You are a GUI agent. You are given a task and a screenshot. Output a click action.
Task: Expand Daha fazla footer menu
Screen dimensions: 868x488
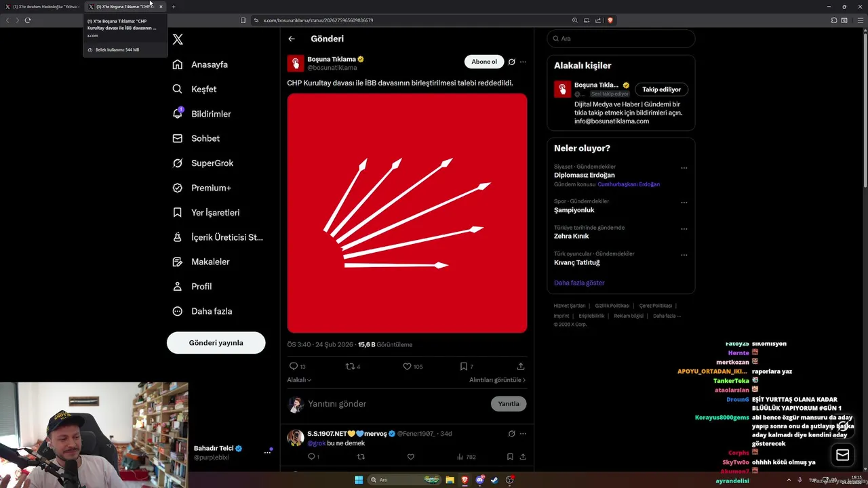pyautogui.click(x=667, y=316)
